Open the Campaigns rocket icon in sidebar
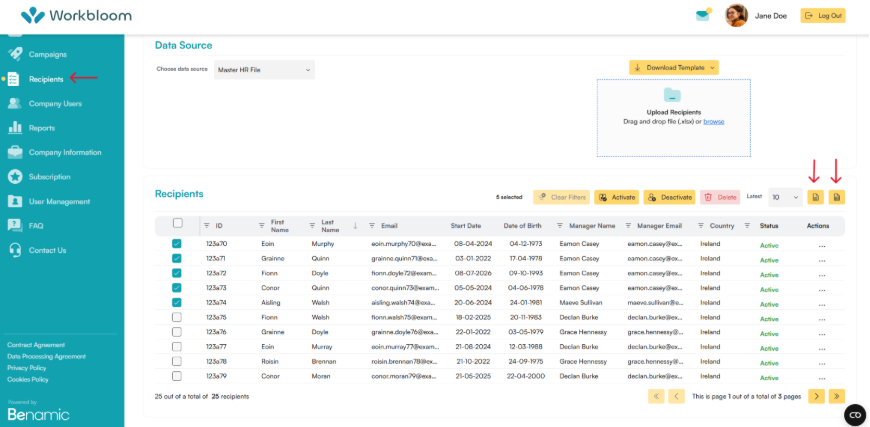Viewport: 870px width, 427px height. (15, 54)
